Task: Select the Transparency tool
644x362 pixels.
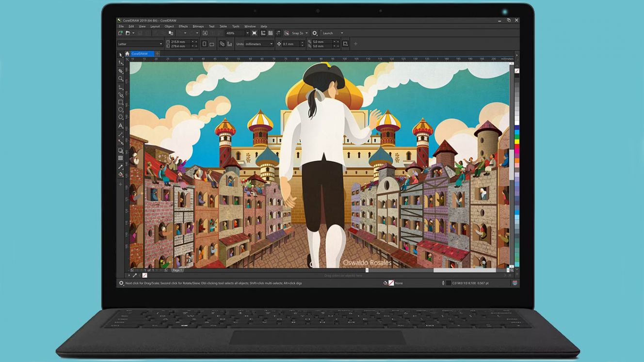Action: pyautogui.click(x=121, y=158)
